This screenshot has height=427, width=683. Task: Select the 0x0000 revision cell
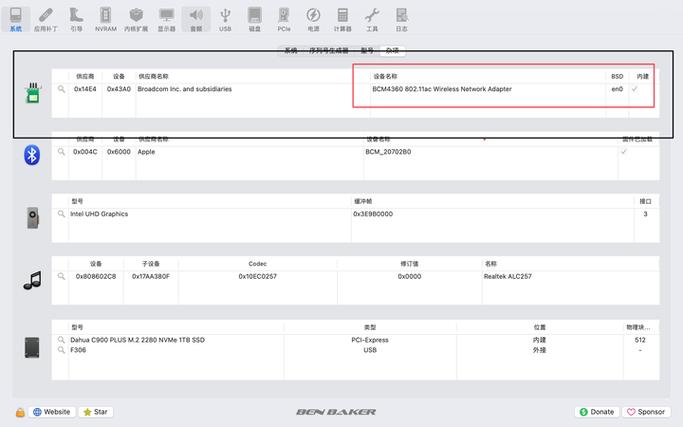[409, 276]
